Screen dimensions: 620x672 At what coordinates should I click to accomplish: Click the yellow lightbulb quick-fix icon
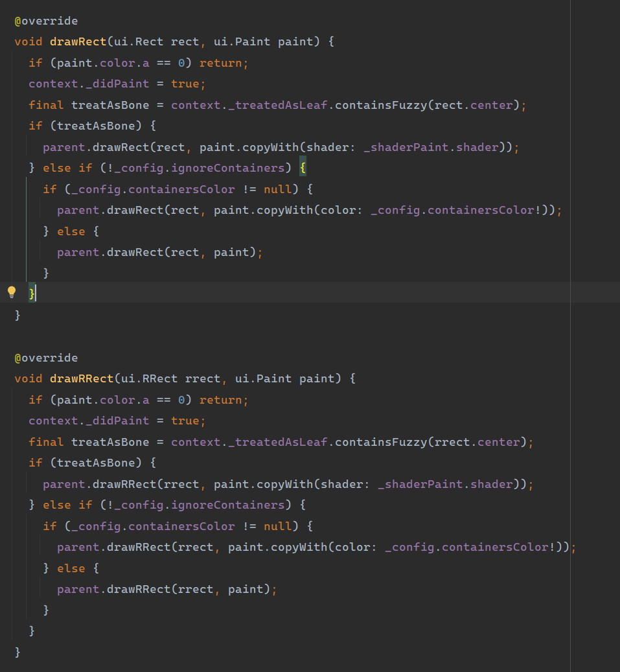click(12, 292)
